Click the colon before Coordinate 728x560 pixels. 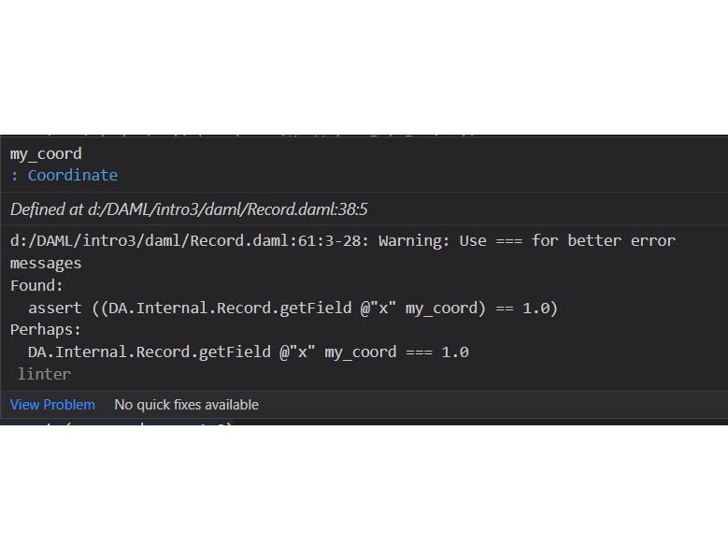click(14, 176)
